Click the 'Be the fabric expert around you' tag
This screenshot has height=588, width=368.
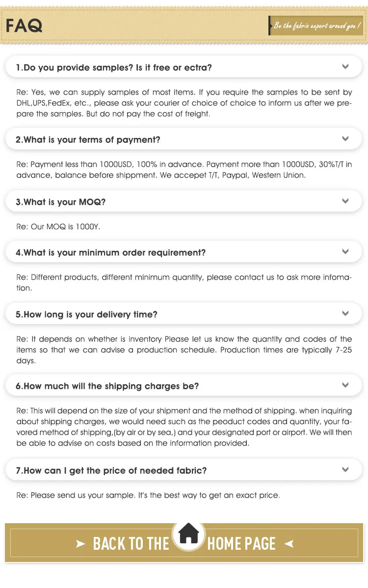pyautogui.click(x=316, y=26)
